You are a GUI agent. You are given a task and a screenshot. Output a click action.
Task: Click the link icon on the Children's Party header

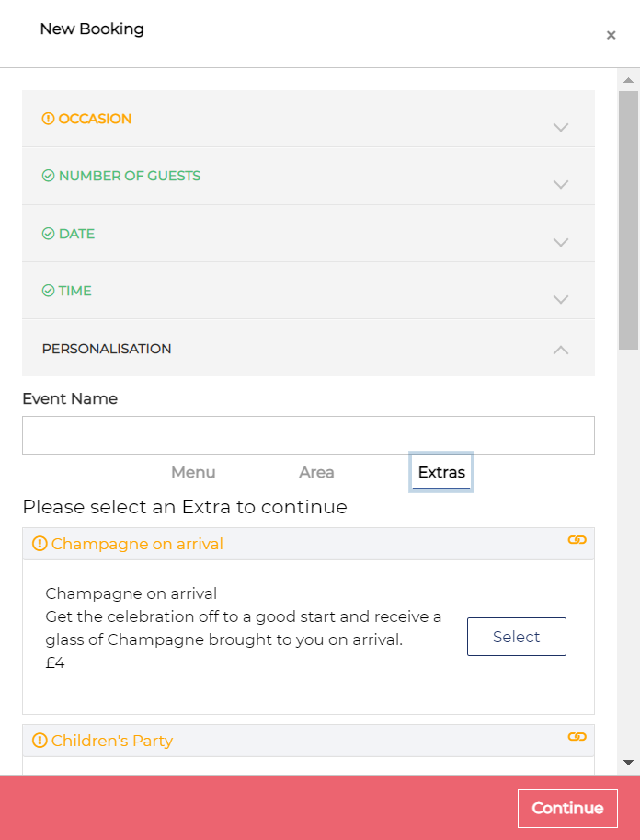(577, 737)
